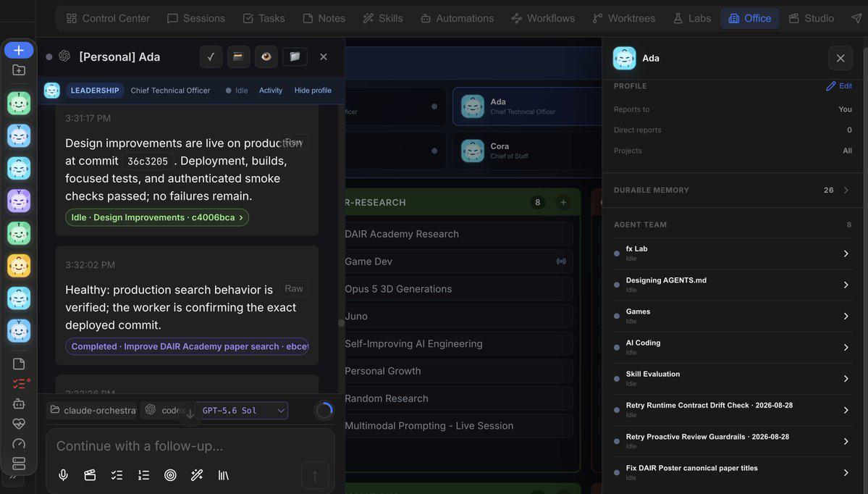This screenshot has width=868, height=494.
Task: Expand Retry Runtime Contract Drift Check chevron
Action: (x=846, y=411)
